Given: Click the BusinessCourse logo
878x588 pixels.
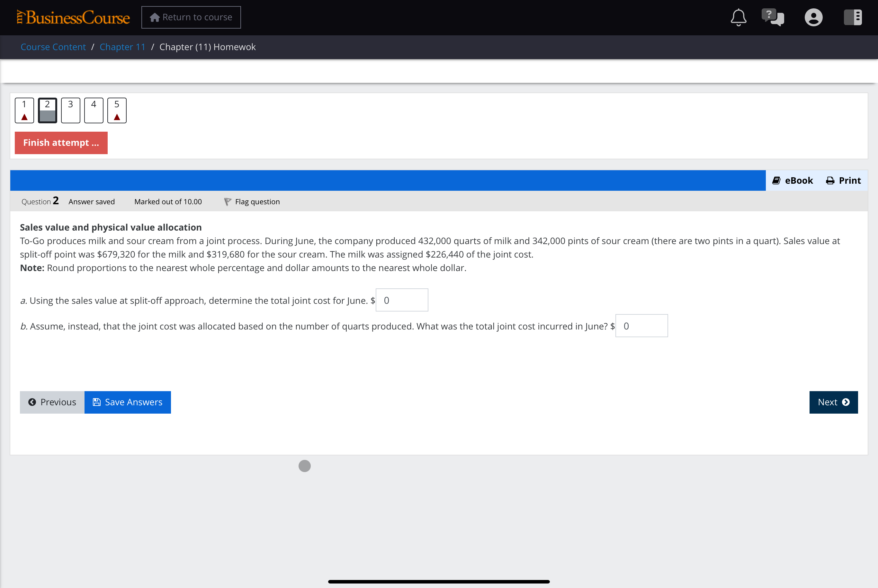Looking at the screenshot, I should point(74,17).
